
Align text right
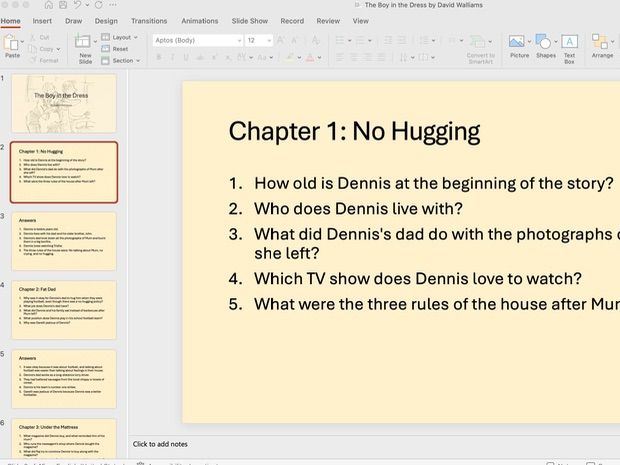[368, 58]
